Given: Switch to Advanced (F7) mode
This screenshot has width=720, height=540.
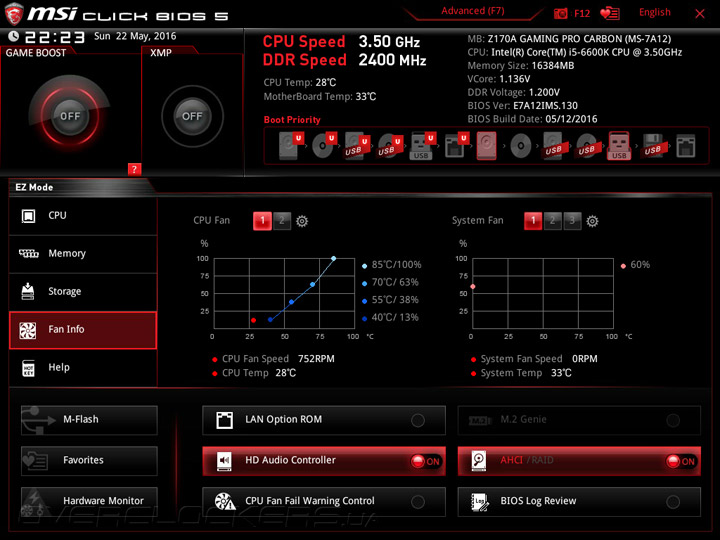Looking at the screenshot, I should (x=472, y=11).
